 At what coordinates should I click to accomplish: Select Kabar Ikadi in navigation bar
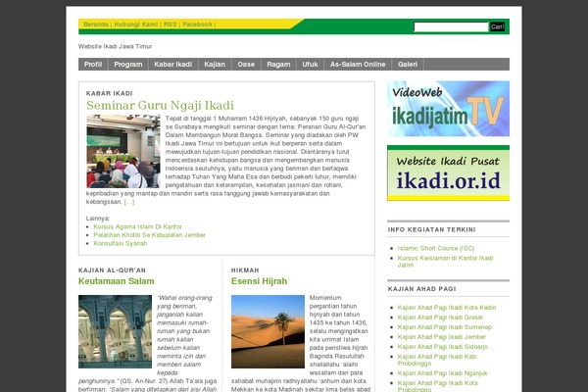click(x=173, y=64)
